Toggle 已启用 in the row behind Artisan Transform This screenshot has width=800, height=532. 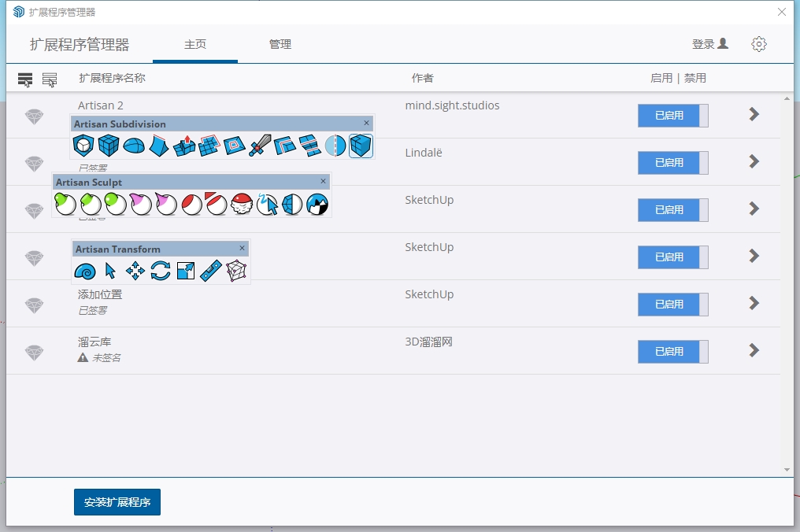pos(673,257)
